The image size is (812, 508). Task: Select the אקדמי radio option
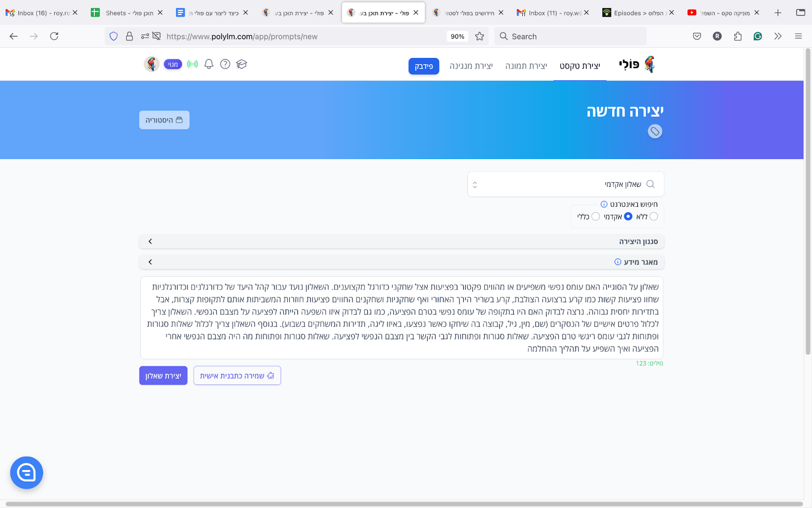(x=628, y=216)
